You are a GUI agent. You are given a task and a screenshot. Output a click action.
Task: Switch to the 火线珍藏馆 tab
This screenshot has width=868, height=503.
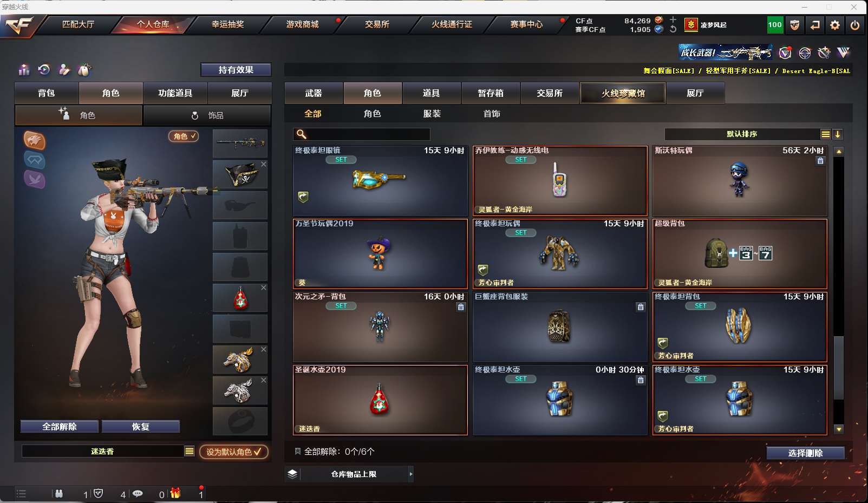(x=623, y=93)
